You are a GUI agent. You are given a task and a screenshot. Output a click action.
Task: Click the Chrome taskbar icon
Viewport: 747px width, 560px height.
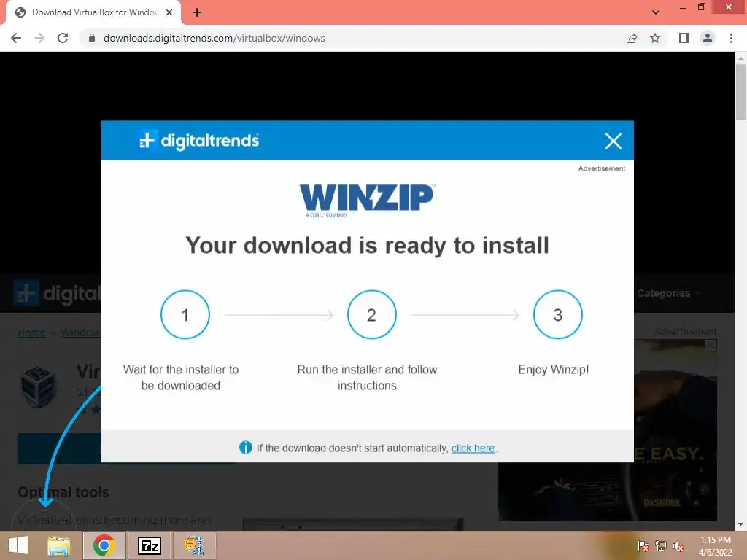tap(104, 545)
